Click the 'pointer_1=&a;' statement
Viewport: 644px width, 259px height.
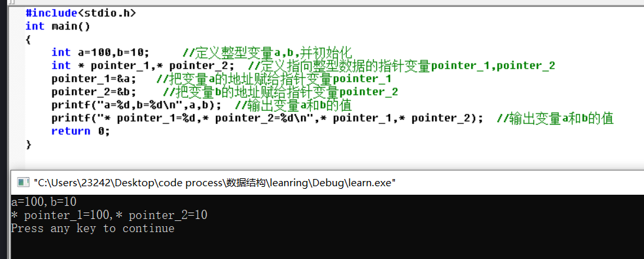pos(94,78)
